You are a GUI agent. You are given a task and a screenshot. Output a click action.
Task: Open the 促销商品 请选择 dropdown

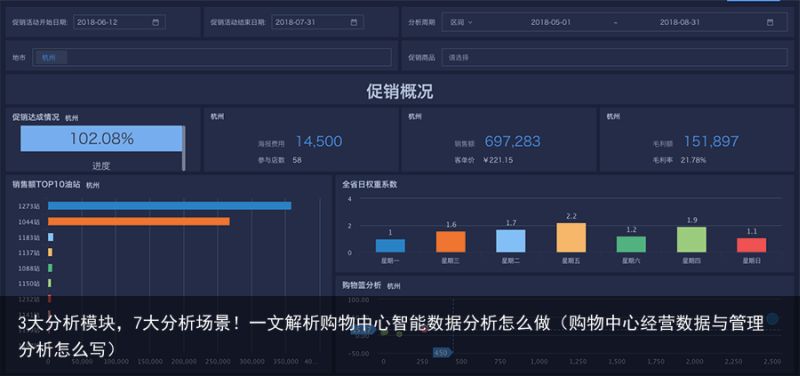[614, 58]
